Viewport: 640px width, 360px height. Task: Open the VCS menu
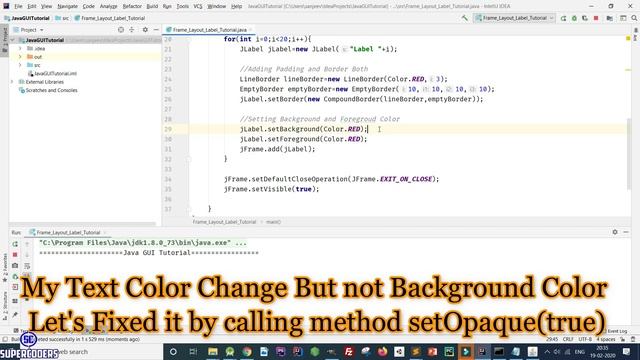(x=198, y=6)
